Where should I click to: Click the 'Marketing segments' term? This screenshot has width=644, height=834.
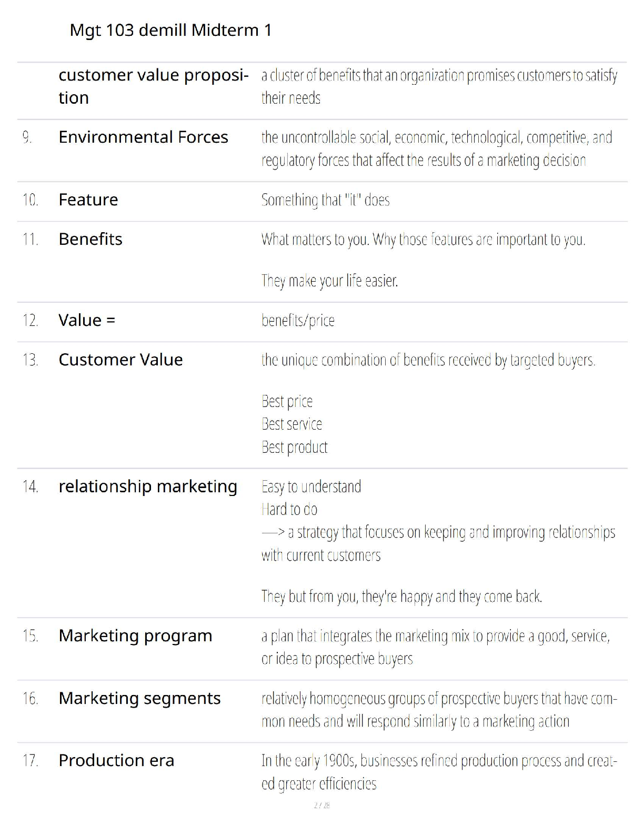pos(139,699)
